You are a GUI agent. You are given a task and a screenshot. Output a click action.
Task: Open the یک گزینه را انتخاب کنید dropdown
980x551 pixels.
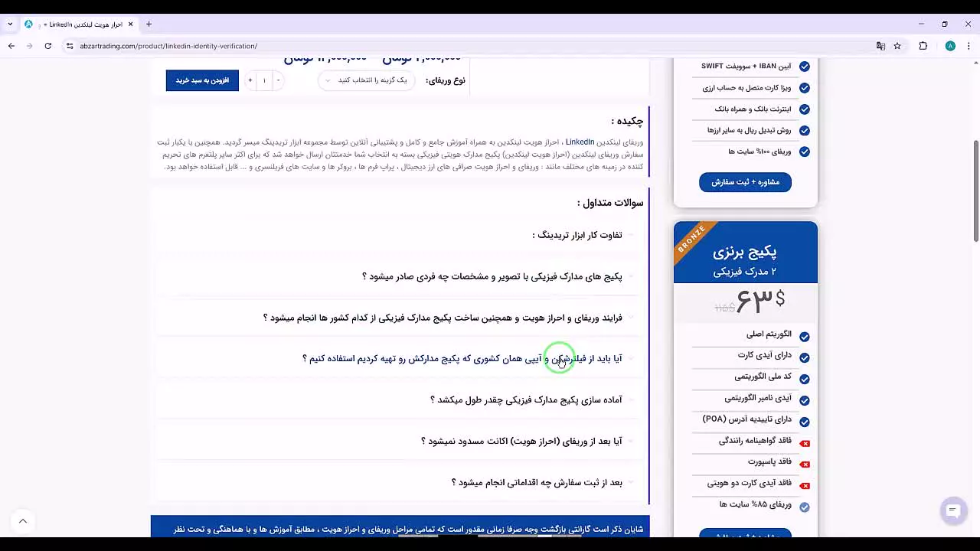[x=366, y=80]
